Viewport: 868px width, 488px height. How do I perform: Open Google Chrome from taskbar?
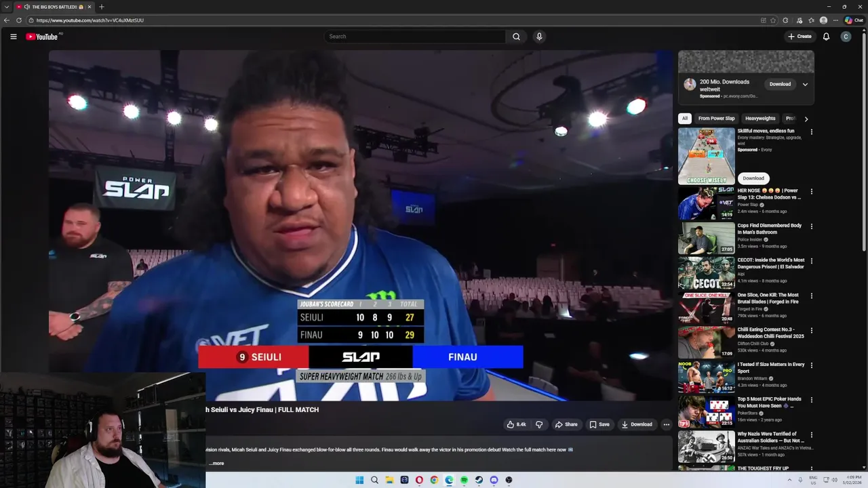coord(434,480)
